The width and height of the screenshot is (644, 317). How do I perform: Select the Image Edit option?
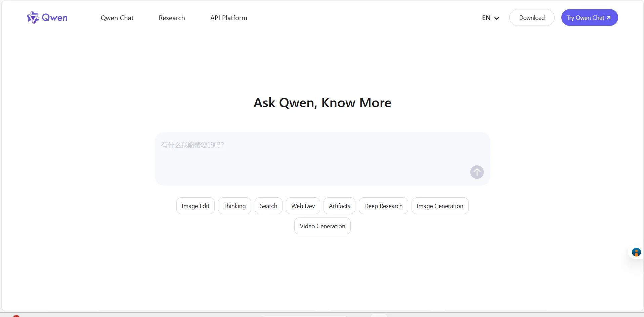[x=195, y=206]
